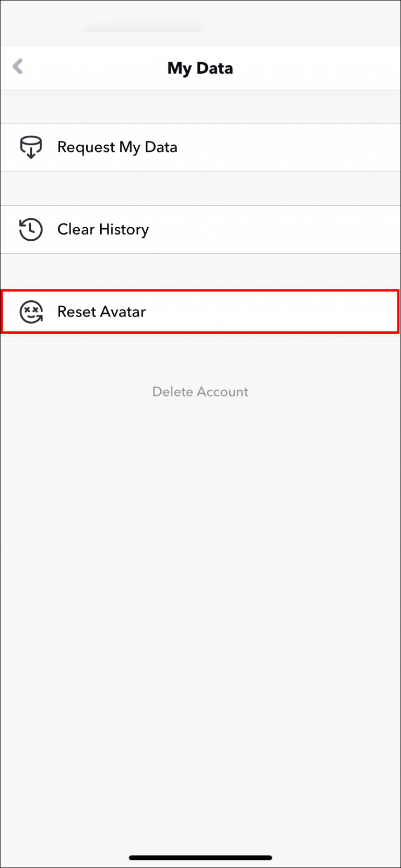Select the Request My Data row
401x868 pixels.
click(x=200, y=147)
